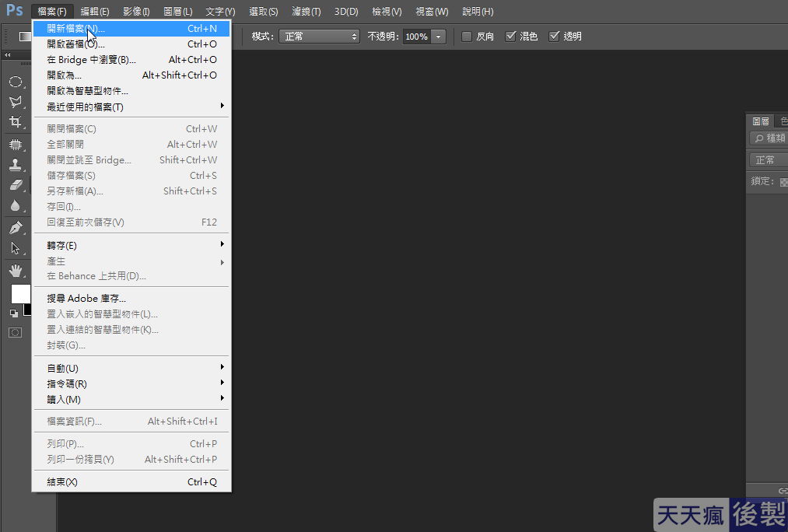Image resolution: width=788 pixels, height=532 pixels.
Task: Open the 說明(H) menu
Action: coord(478,11)
